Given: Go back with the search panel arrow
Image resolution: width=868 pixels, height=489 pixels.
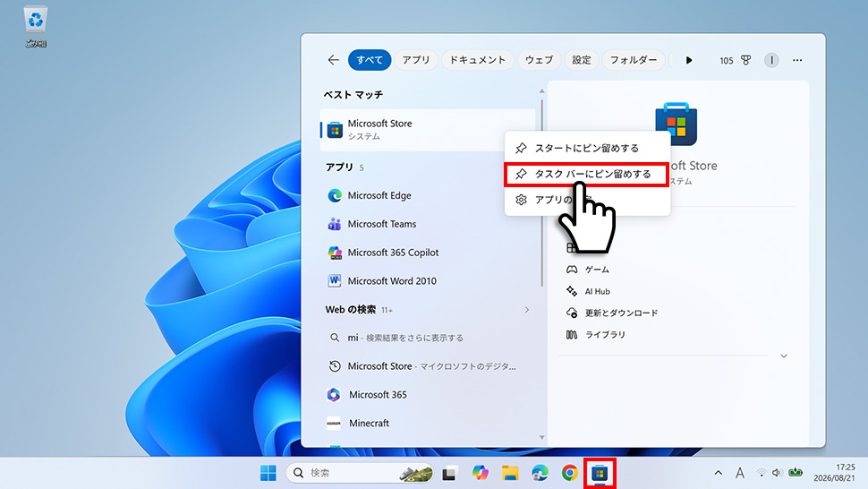Looking at the screenshot, I should coord(333,60).
